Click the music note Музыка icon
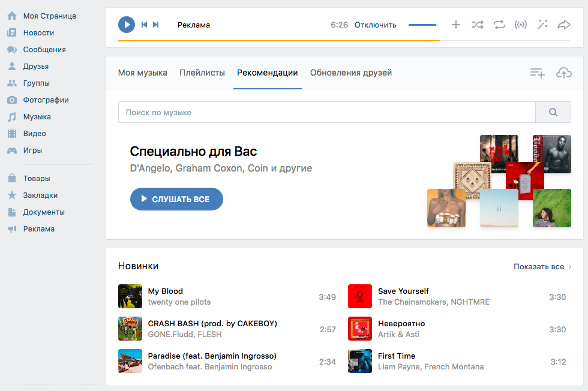588x391 pixels. pyautogui.click(x=12, y=116)
